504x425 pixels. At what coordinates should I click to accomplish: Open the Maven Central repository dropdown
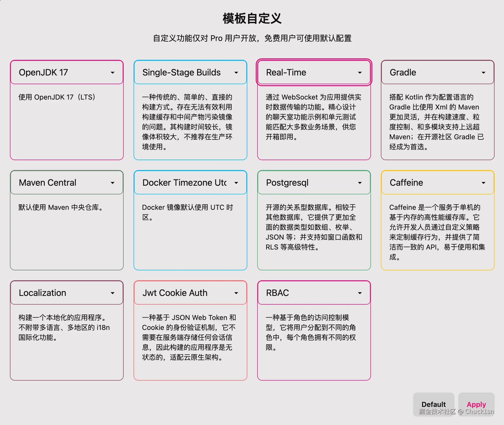[112, 183]
